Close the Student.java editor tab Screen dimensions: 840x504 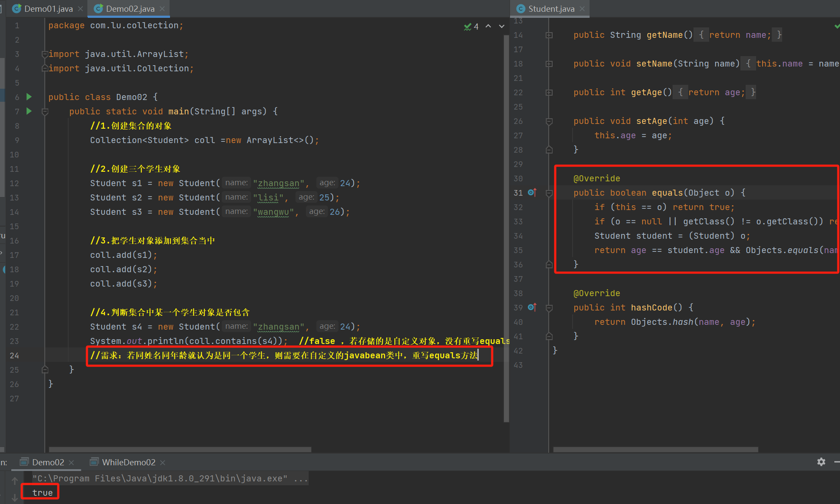click(582, 9)
